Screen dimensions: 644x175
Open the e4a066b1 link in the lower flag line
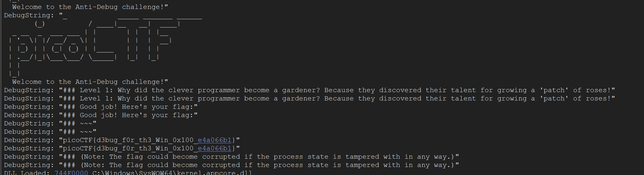click(x=214, y=148)
